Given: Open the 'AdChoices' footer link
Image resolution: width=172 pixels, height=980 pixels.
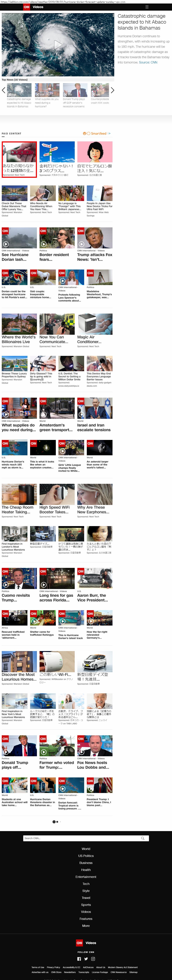Looking at the screenshot, I should click(x=88, y=967).
